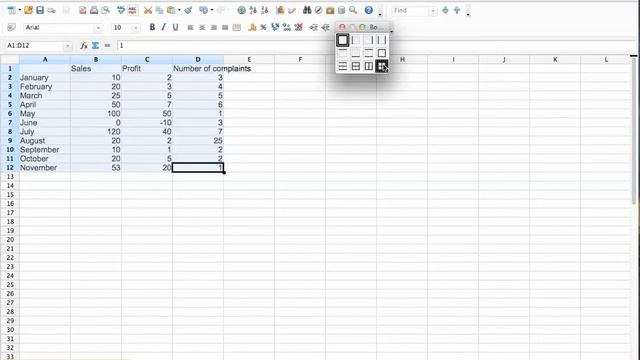Apply percent number format
Screen dimensions: 640x360
[x=263, y=27]
